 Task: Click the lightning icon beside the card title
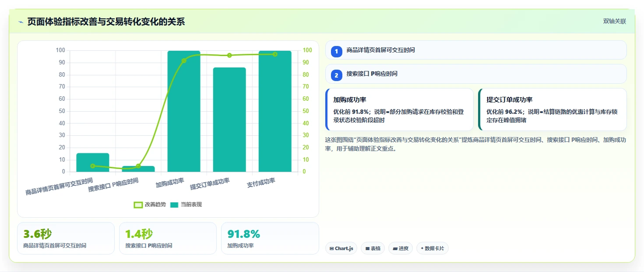point(21,22)
